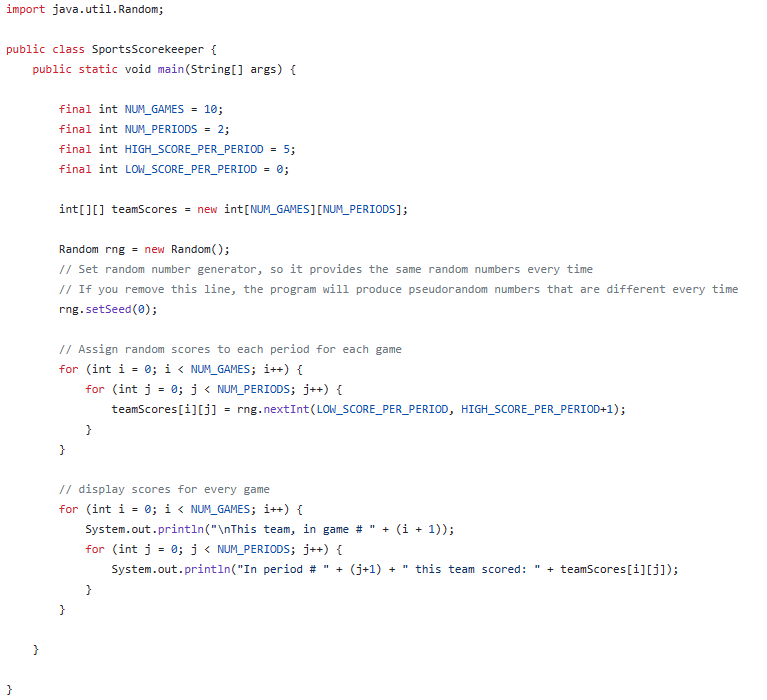The image size is (767, 700).
Task: Click NUM_PERIODS in its final int declaration
Action: (x=161, y=129)
